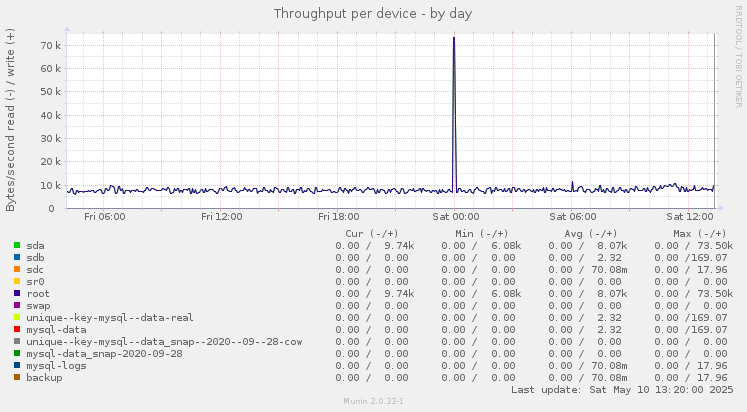The image size is (747, 412).
Task: Click the purple swap legend swatch
Action: (17, 305)
